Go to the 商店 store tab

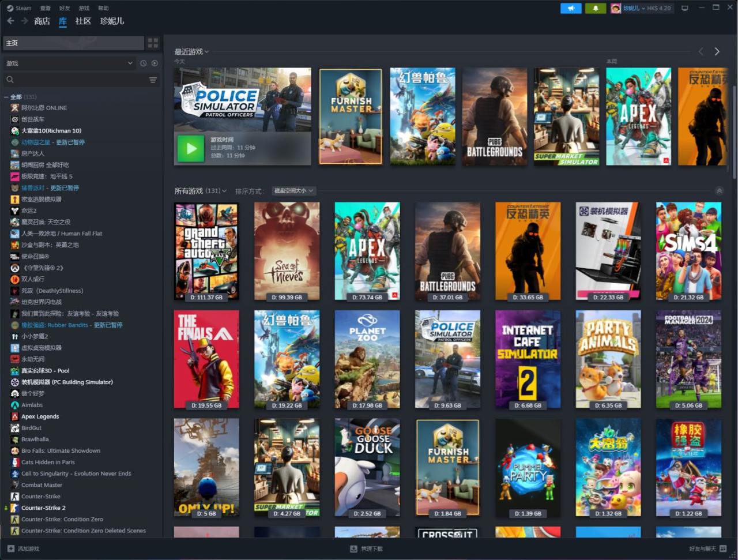(42, 21)
